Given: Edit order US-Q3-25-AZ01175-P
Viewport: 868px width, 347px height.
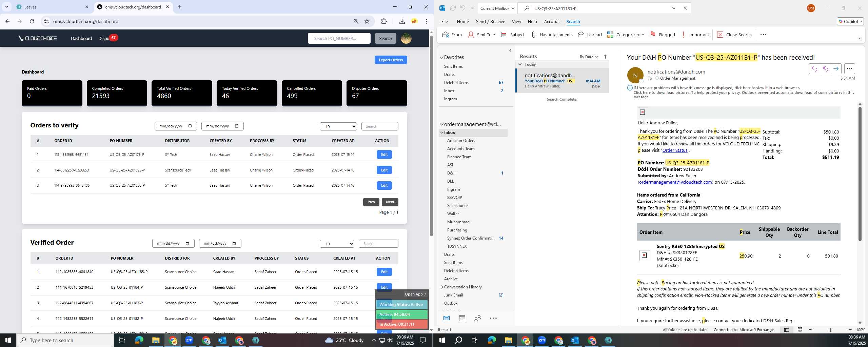Looking at the screenshot, I should [384, 155].
